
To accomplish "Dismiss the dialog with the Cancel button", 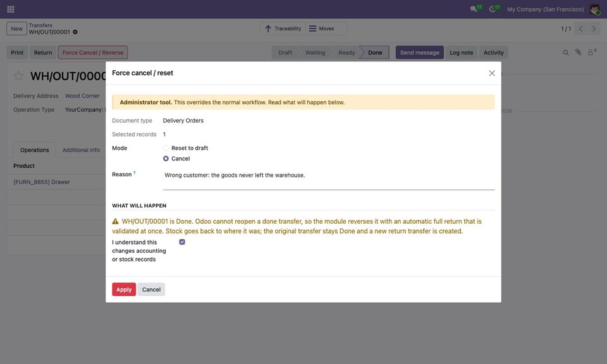I will pos(151,289).
